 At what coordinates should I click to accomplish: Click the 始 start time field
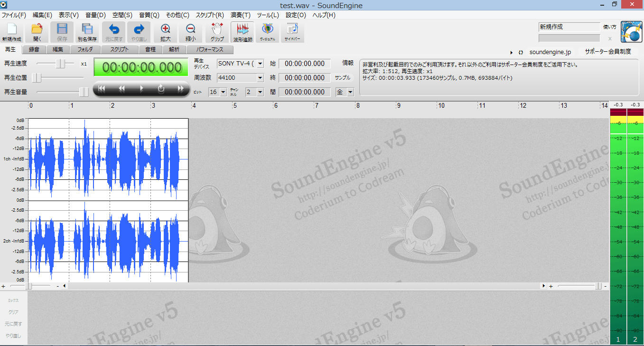(x=304, y=64)
